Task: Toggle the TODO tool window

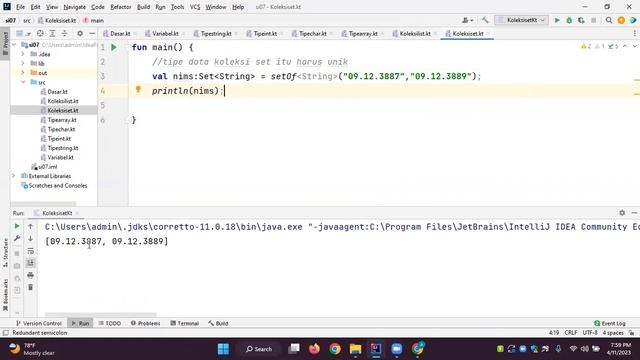Action: point(109,323)
